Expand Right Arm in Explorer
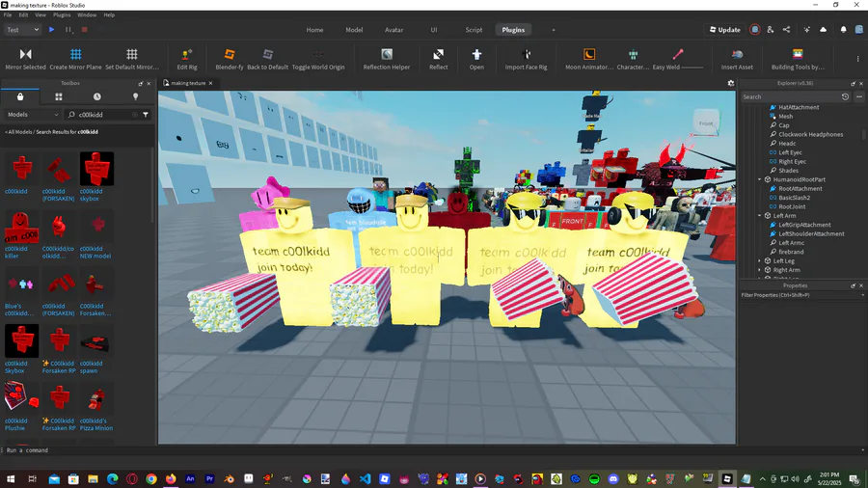This screenshot has height=488, width=868. 760,270
